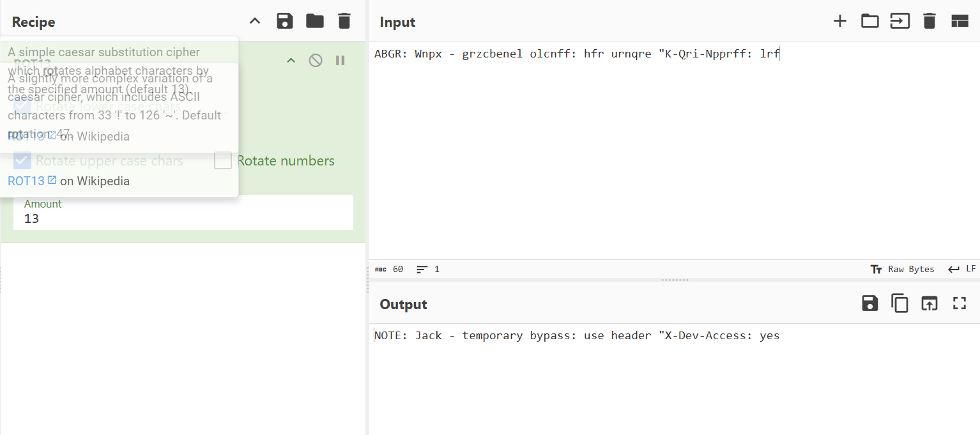
Task: Replace the input with the output
Action: click(x=930, y=303)
